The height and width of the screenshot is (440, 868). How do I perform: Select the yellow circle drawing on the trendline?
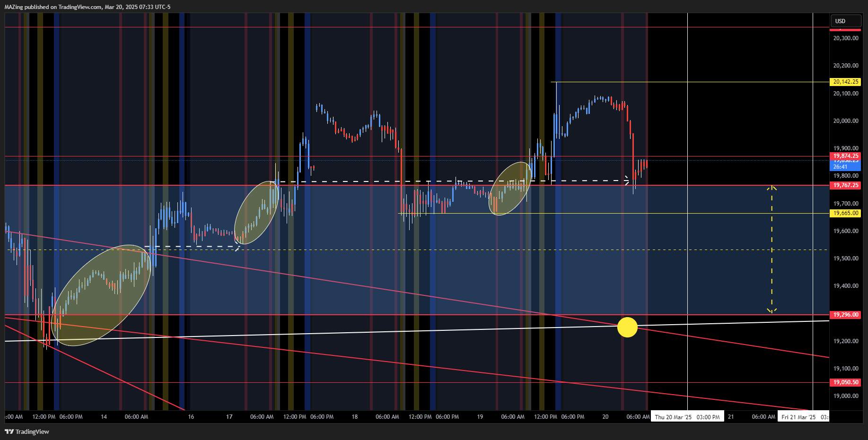tap(627, 327)
